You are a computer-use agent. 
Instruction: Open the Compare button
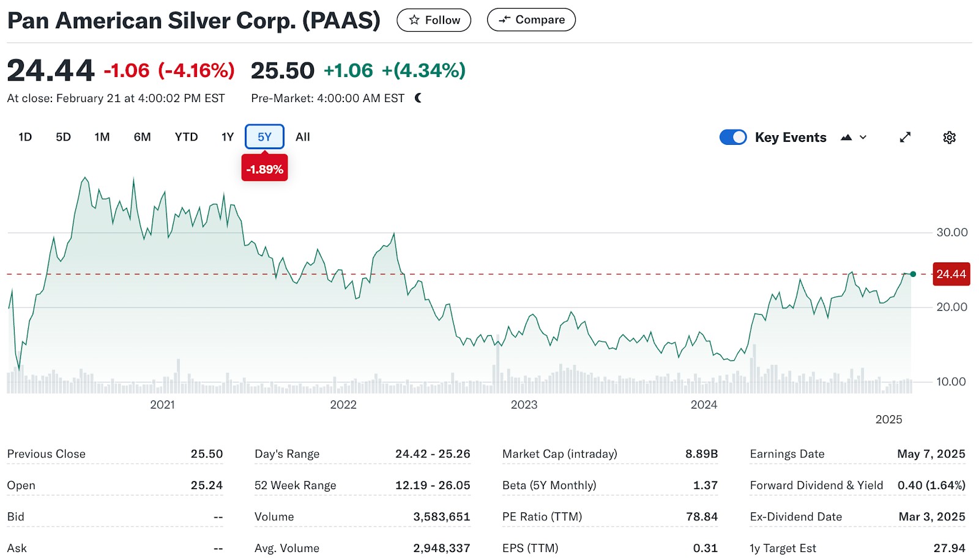coord(531,20)
